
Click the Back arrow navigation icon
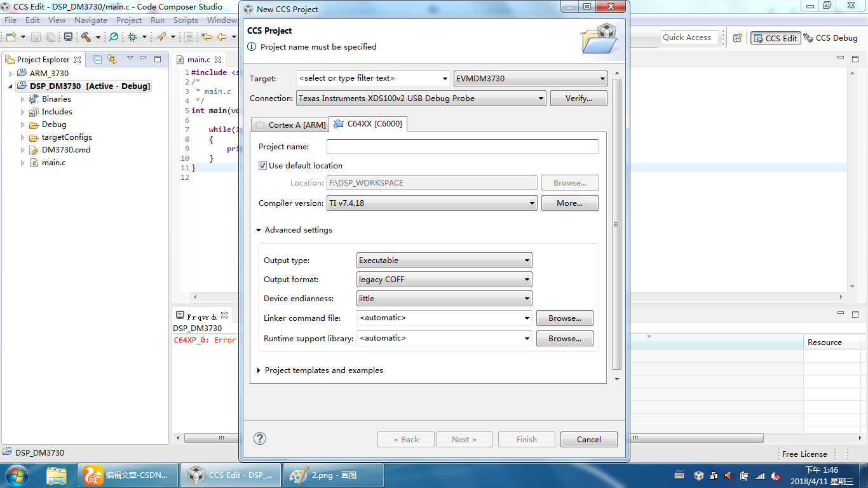[x=222, y=37]
